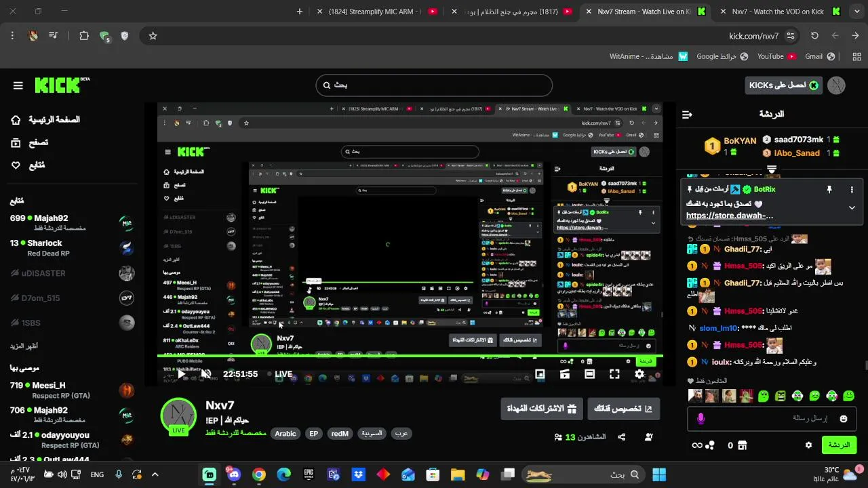Open chat settings gear beside الدردشة button
Viewport: 868px width, 488px height.
pyautogui.click(x=808, y=445)
